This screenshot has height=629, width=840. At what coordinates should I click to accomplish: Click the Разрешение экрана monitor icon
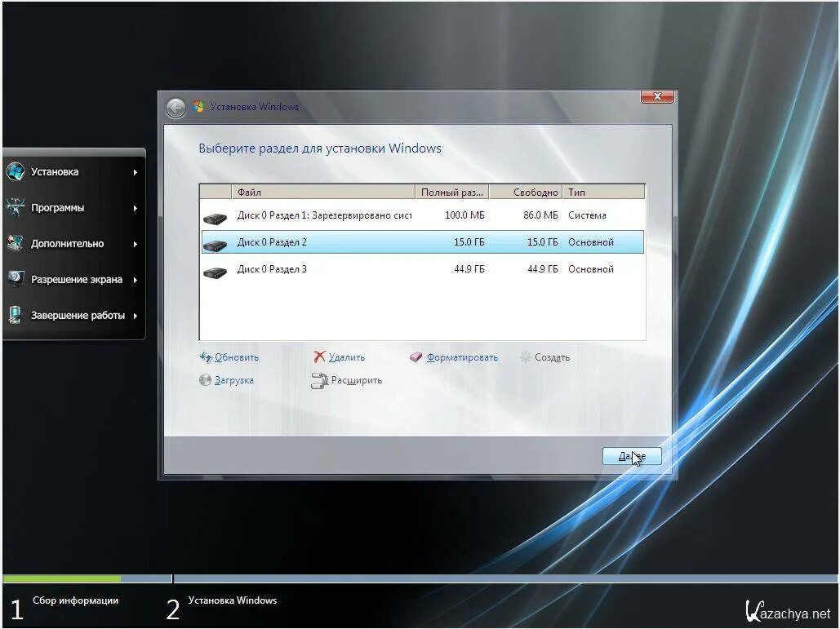coord(15,279)
